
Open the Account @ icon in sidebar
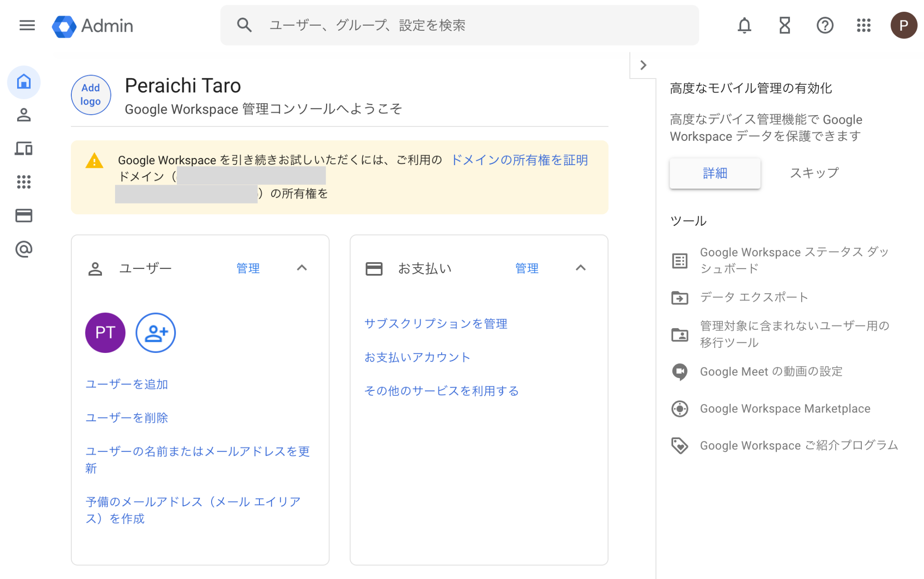[24, 249]
